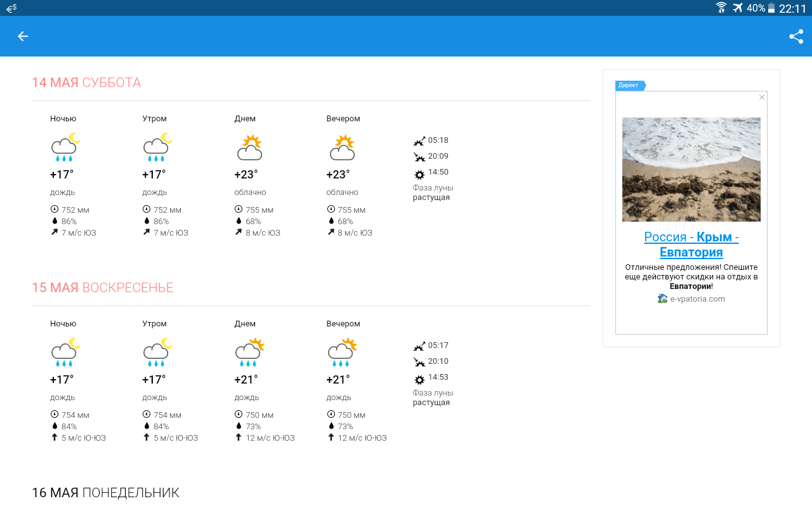This screenshot has height=508, width=812.
Task: Tap the currency notification icon in status bar
Action: [x=11, y=8]
